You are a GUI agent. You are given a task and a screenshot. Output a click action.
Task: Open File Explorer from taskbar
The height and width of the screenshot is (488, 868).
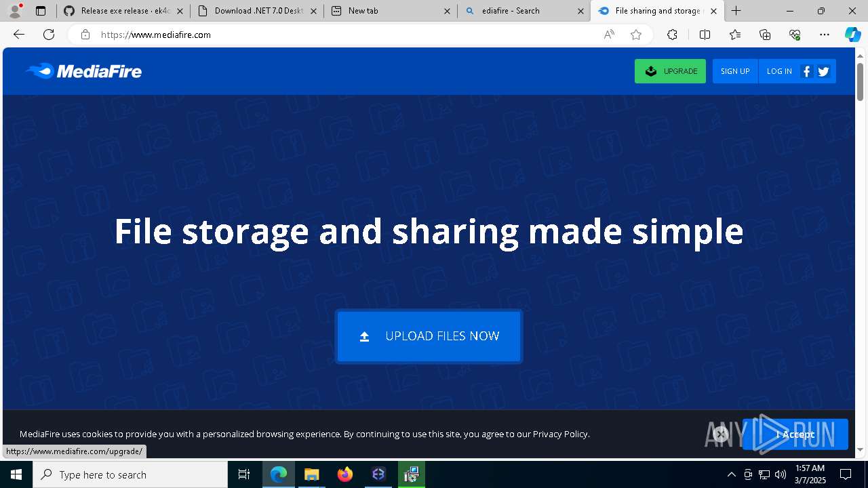tap(311, 474)
